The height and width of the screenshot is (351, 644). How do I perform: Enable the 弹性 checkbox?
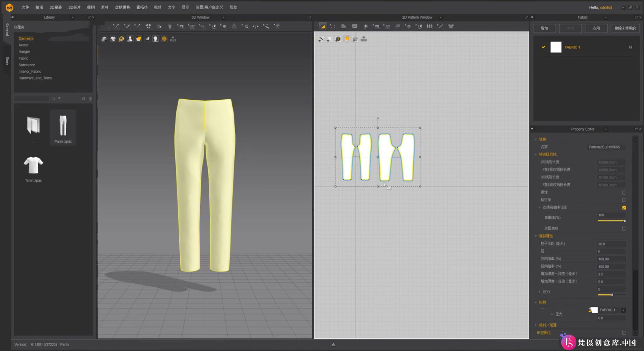pyautogui.click(x=624, y=192)
